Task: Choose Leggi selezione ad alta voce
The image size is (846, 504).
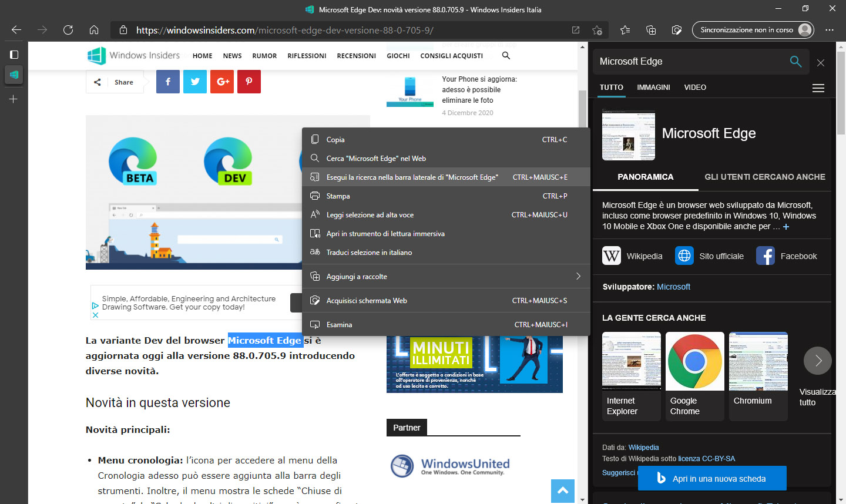Action: pyautogui.click(x=446, y=215)
